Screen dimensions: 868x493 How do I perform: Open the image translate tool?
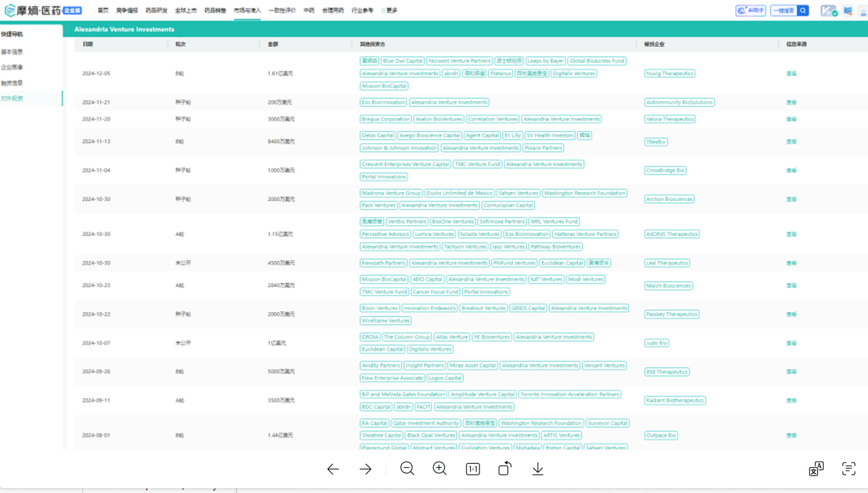(816, 468)
